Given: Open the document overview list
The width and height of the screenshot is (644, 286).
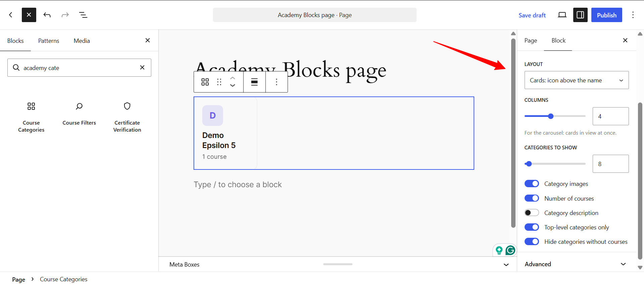Looking at the screenshot, I should coord(83,15).
